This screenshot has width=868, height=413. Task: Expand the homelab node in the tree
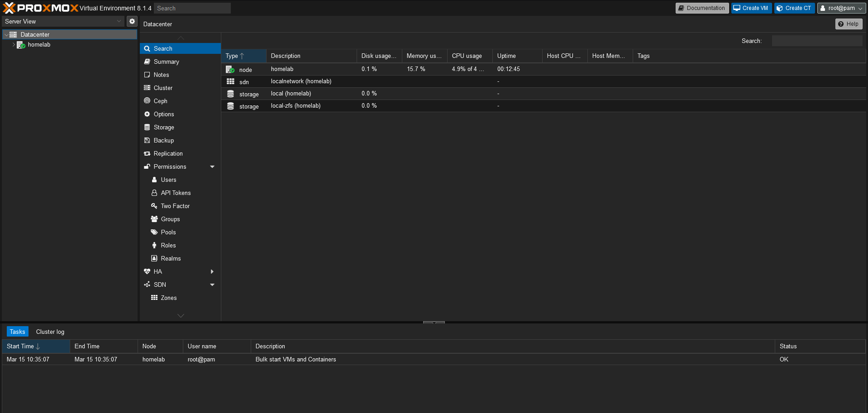14,45
